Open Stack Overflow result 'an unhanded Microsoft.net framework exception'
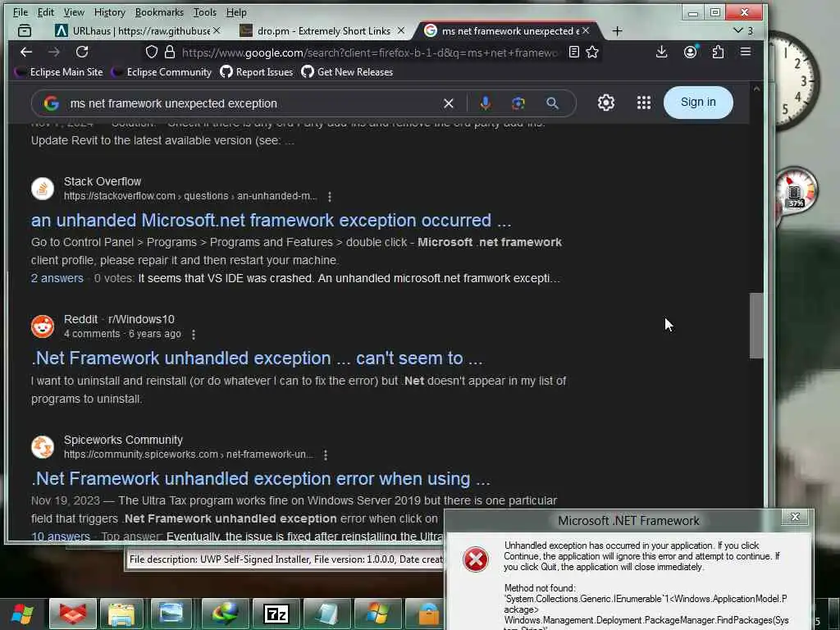 (271, 220)
